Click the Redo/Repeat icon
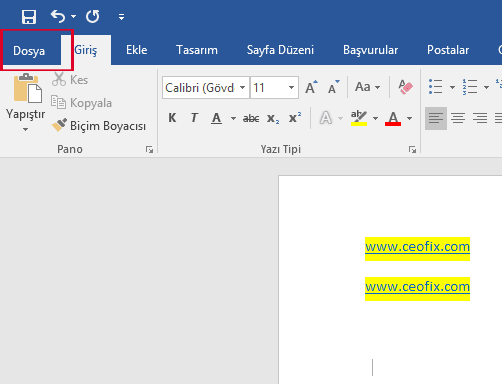502x384 pixels. pyautogui.click(x=92, y=16)
